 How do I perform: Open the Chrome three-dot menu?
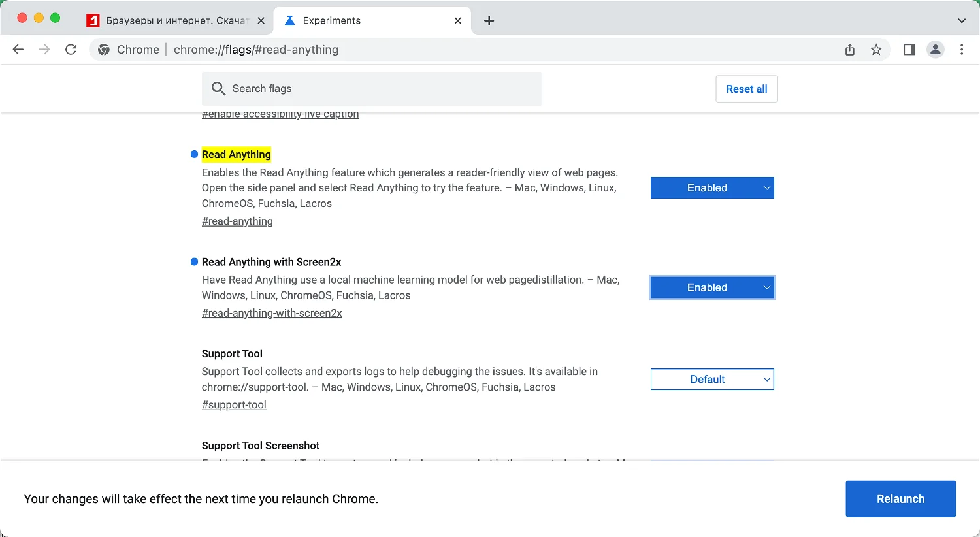coord(962,50)
